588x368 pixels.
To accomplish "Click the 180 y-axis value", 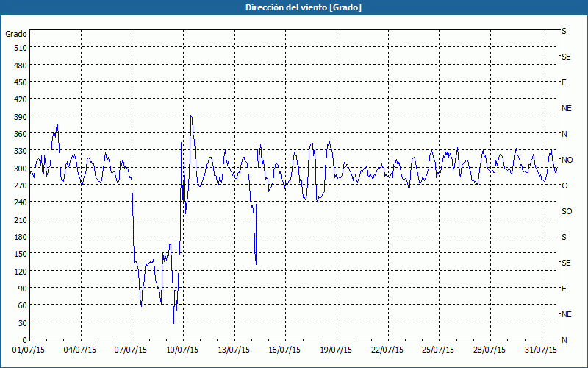I will click(x=21, y=237).
